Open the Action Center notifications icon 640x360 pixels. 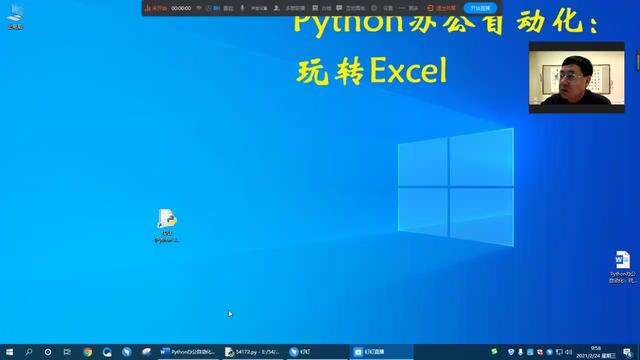point(628,352)
